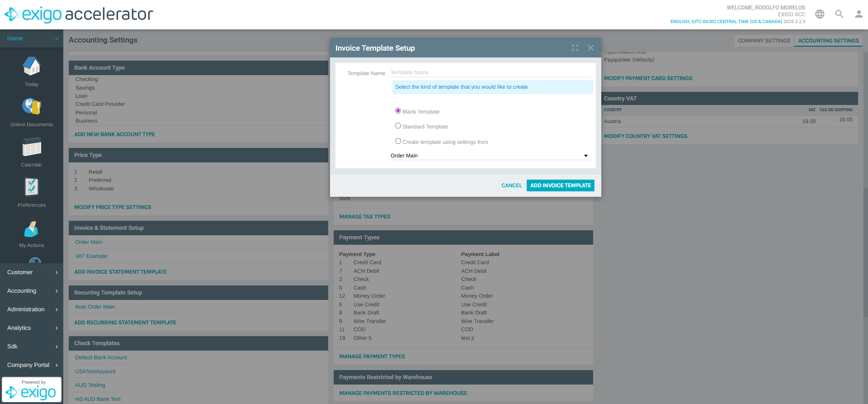This screenshot has height=404, width=868.
Task: Click the Money Order payment type
Action: (x=369, y=296)
